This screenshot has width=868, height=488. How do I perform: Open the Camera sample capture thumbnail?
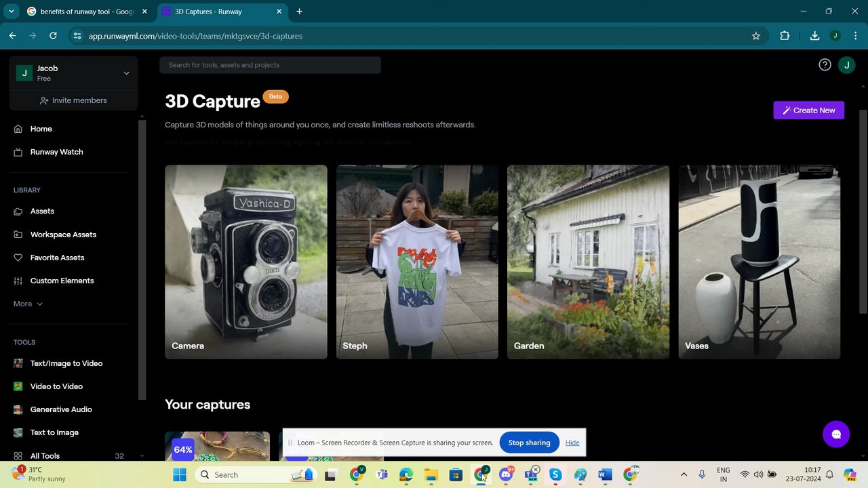pos(245,262)
